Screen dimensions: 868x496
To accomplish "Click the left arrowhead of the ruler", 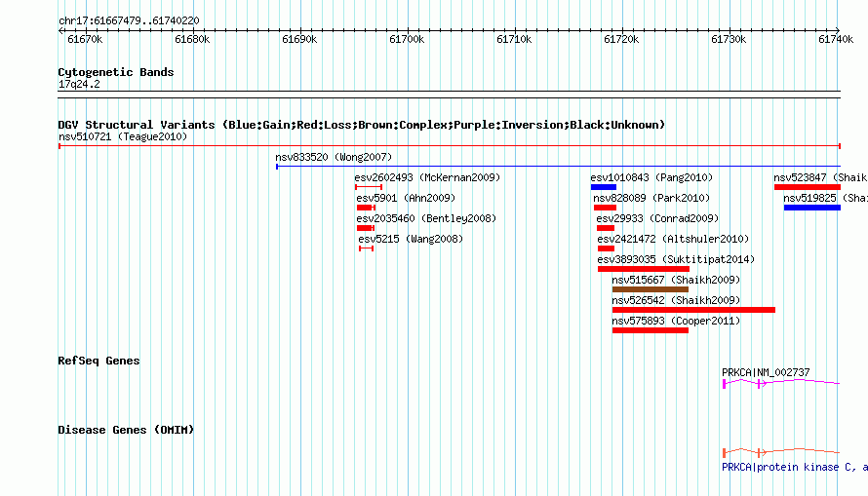I will click(x=60, y=31).
